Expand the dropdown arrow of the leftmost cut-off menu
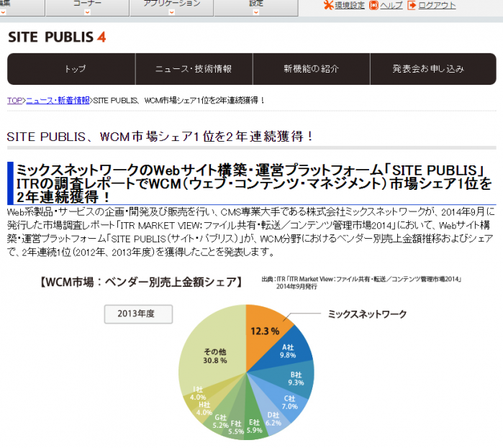The image size is (503, 448). 3,12
